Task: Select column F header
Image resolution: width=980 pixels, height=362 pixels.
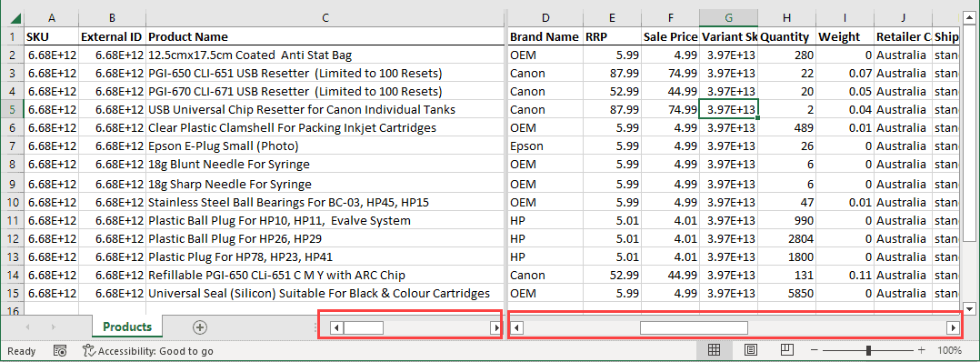Action: 670,18
